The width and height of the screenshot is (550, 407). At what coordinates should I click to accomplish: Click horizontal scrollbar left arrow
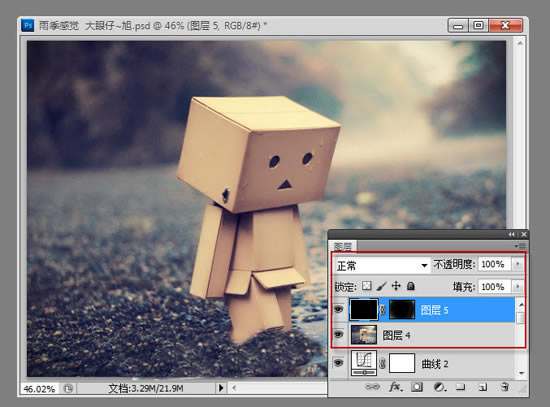pyautogui.click(x=234, y=388)
